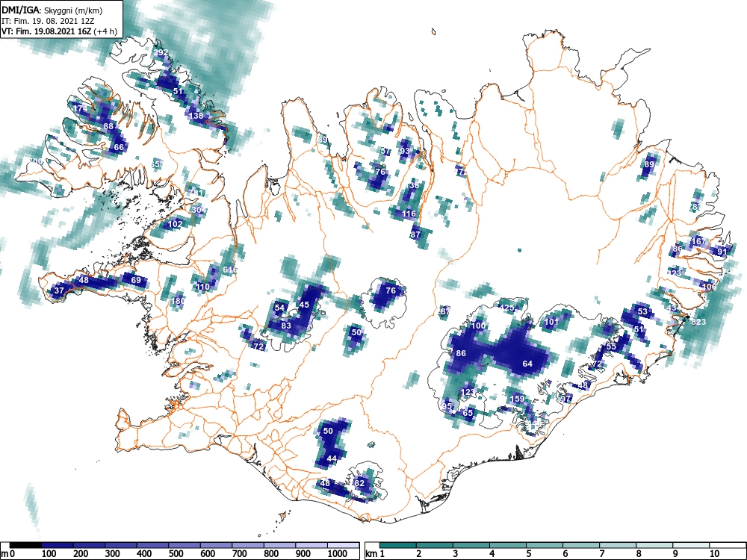Click the dark navy 100–200 m legend swatch
Viewport: 747px width, 560px height.
(x=58, y=545)
